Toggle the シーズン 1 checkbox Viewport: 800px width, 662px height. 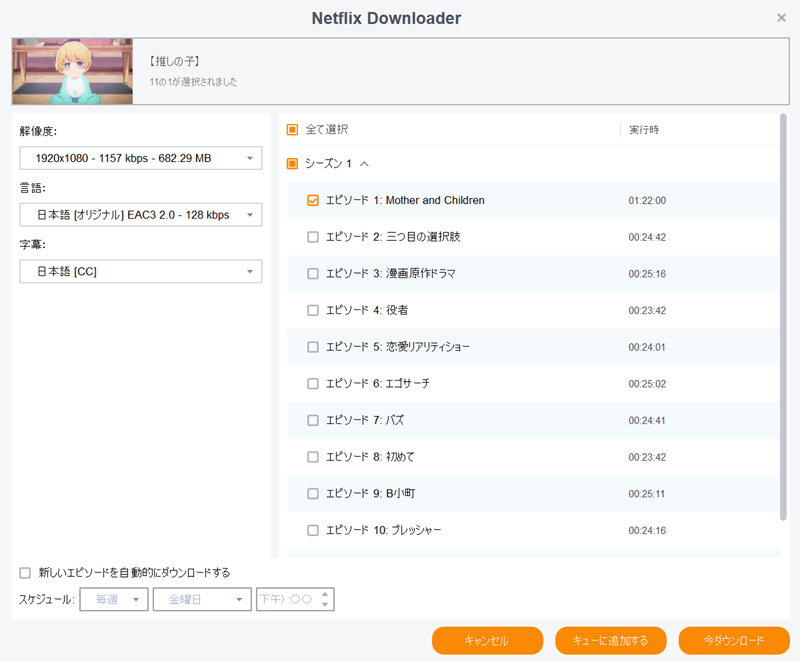tap(293, 164)
